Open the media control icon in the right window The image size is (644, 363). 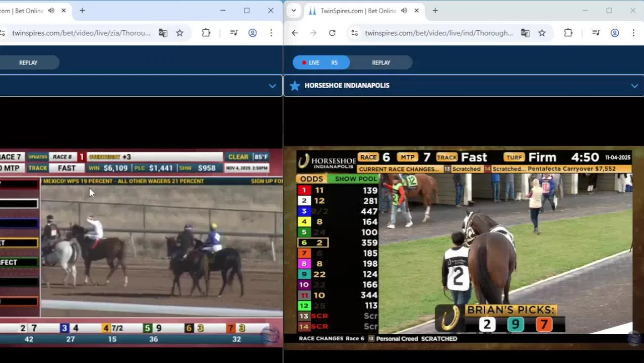pyautogui.click(x=596, y=33)
